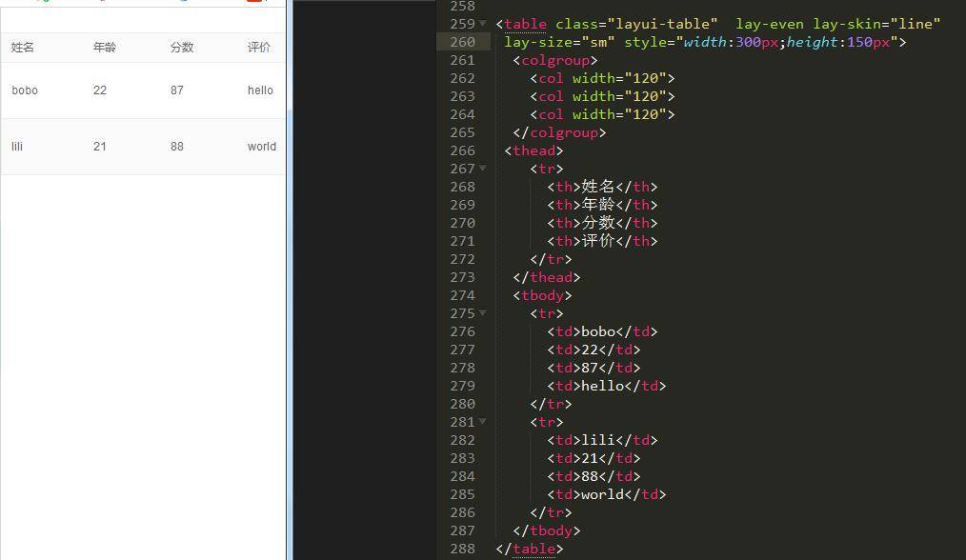Select the 21 cell in the lili row
This screenshot has width=966, height=560.
[100, 147]
